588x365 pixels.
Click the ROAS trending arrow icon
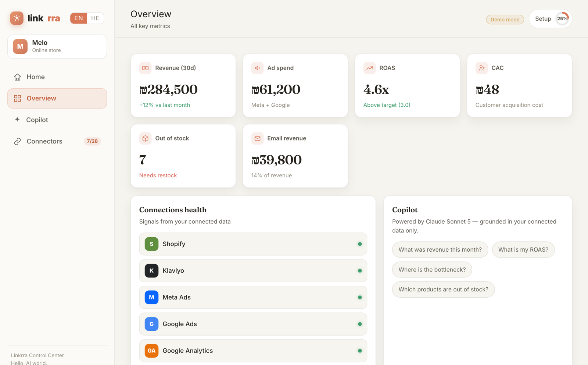pos(369,68)
